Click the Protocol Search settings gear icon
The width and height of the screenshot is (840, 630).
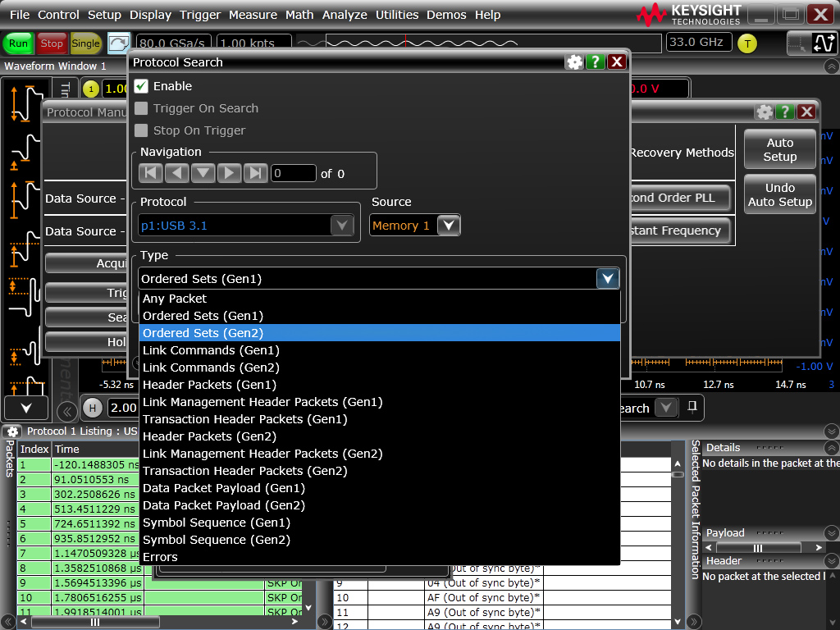[x=574, y=62]
